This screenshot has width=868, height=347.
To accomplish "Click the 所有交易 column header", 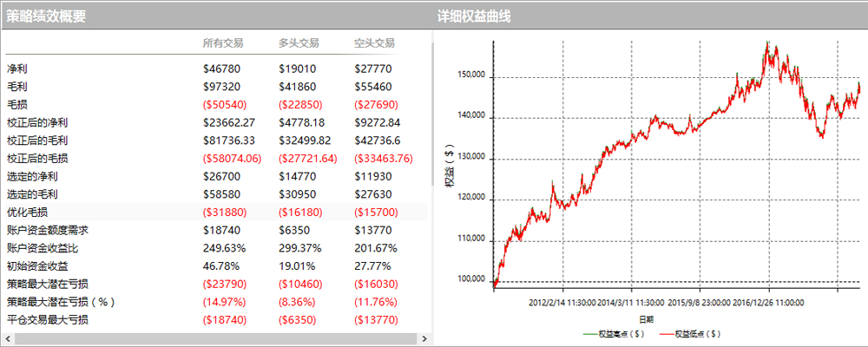I will (x=222, y=43).
